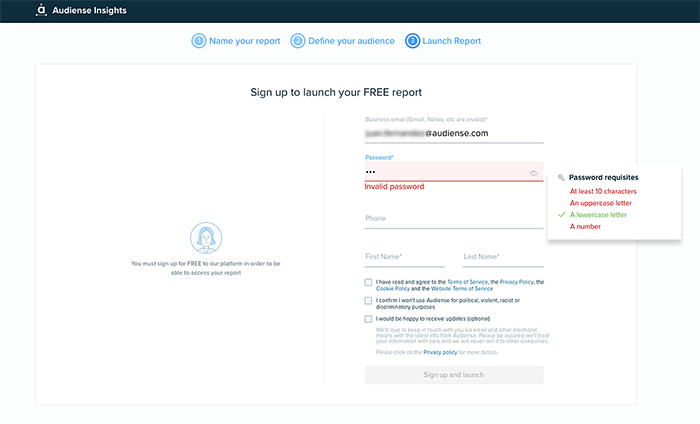Focus the Phone input field
The height and width of the screenshot is (424, 700).
tap(453, 219)
